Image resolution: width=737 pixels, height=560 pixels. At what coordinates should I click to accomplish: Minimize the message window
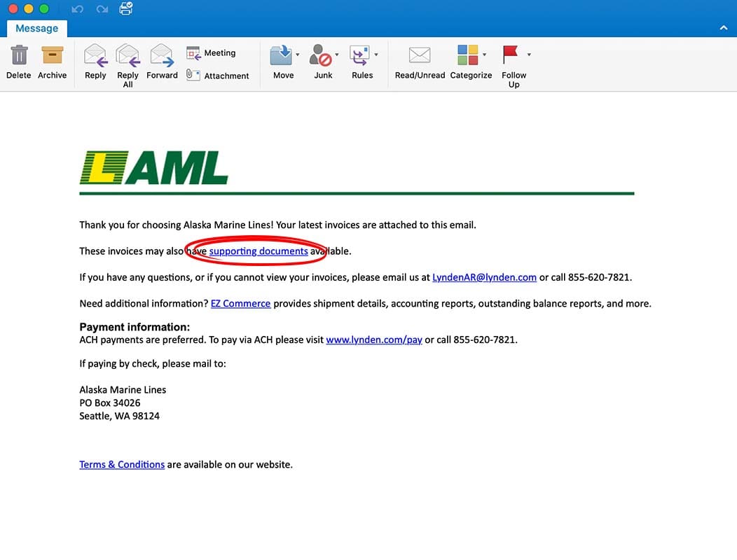29,9
